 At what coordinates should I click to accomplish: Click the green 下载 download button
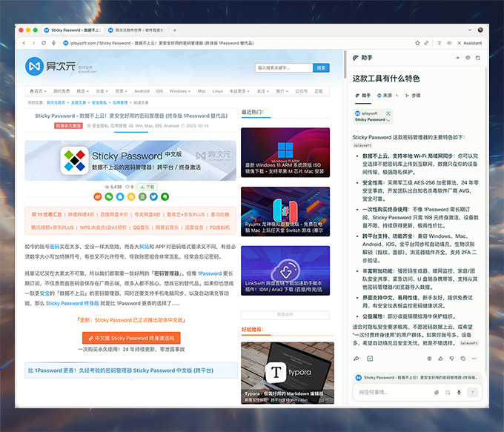147,187
